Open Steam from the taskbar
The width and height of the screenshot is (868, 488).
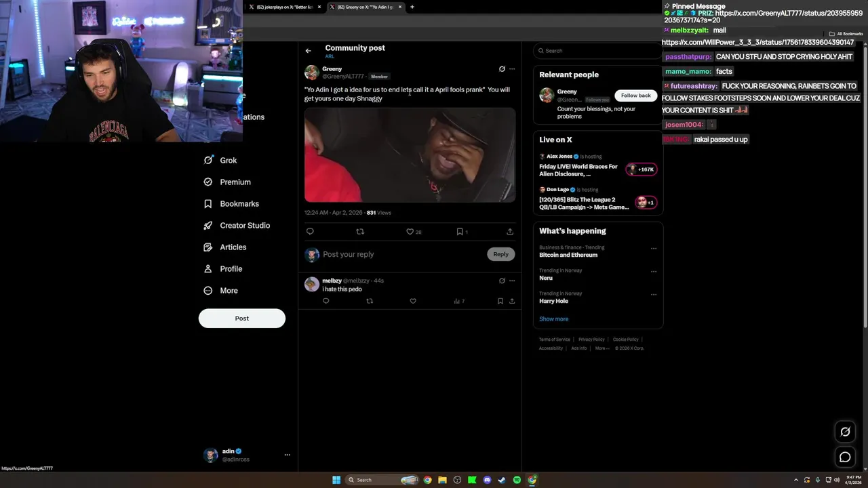[502, 480]
